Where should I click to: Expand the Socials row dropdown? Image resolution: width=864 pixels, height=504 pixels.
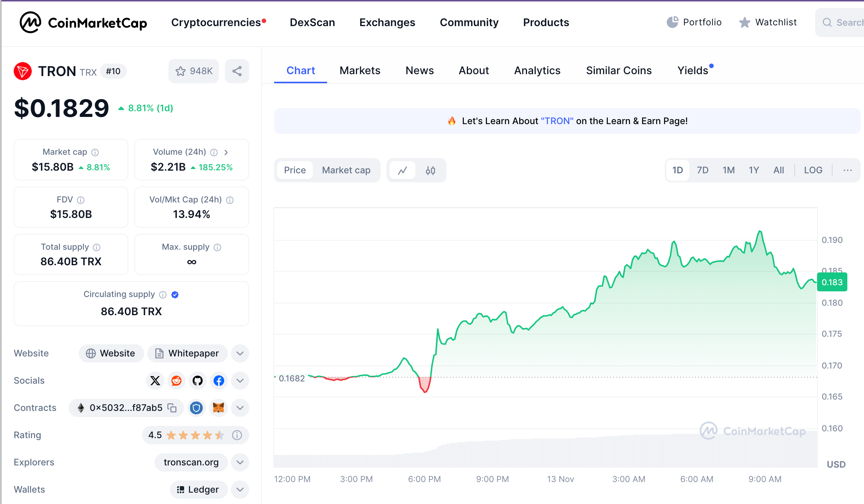point(240,381)
